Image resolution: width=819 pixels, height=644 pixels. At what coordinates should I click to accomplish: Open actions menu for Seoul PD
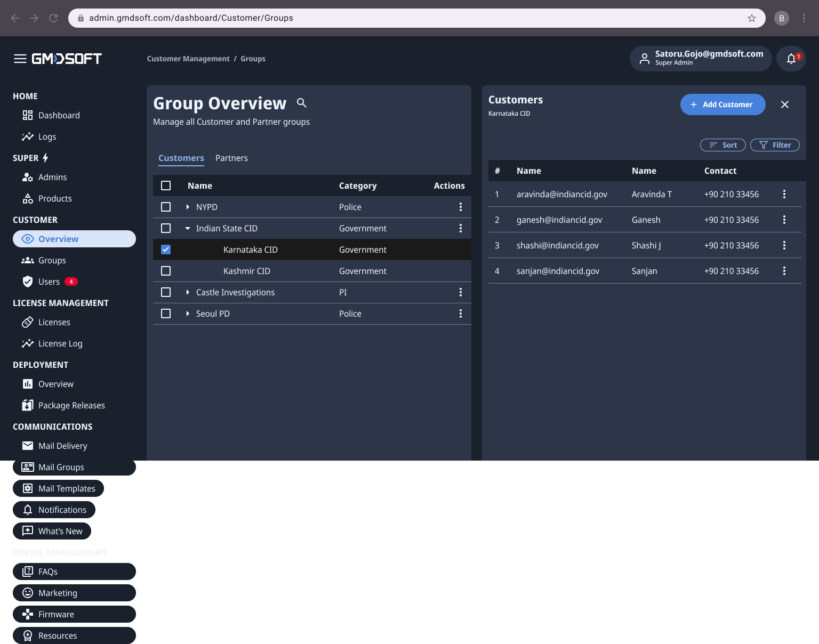click(461, 313)
